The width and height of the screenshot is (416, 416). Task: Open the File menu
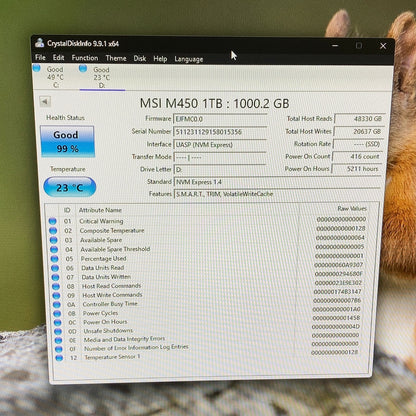[x=40, y=57]
